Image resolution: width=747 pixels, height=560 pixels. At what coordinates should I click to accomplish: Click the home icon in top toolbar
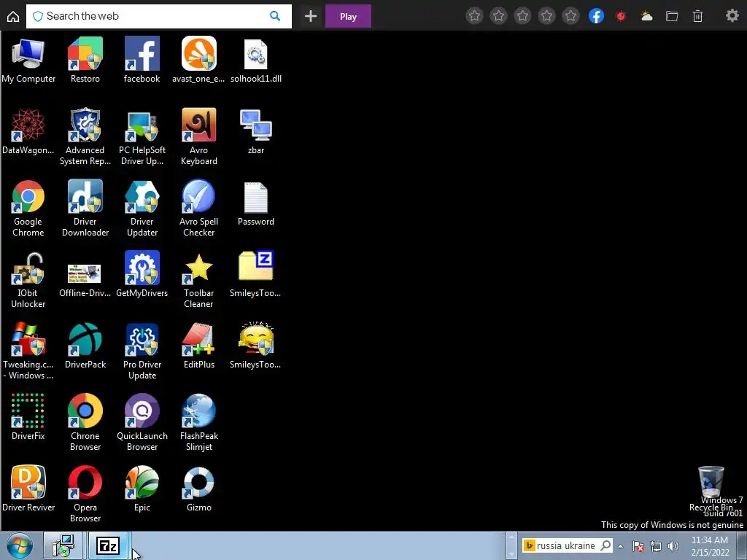point(13,17)
